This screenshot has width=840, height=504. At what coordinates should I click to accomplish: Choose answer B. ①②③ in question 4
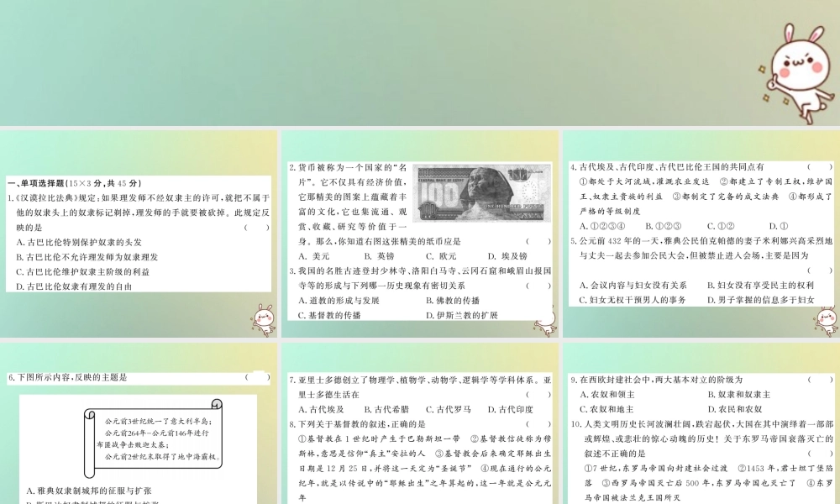coord(664,226)
